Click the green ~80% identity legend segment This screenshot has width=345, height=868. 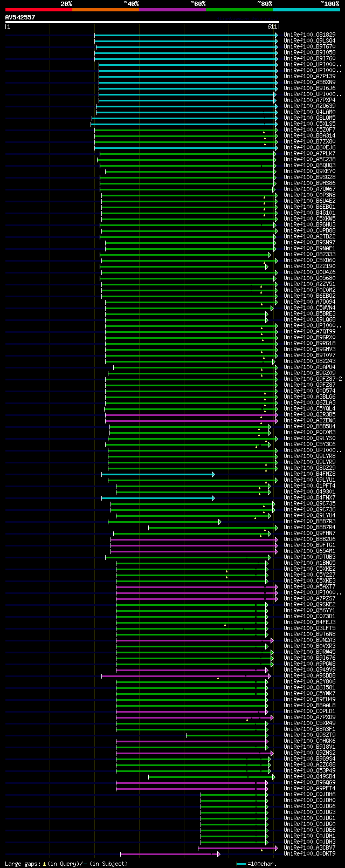coord(239,10)
